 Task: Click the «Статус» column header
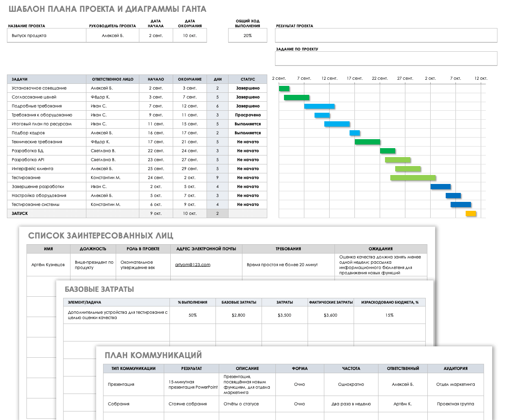(248, 79)
